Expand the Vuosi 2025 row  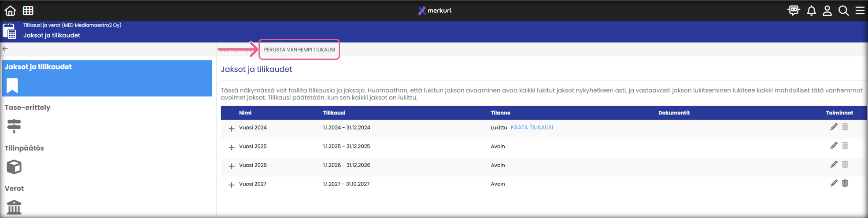[231, 148]
